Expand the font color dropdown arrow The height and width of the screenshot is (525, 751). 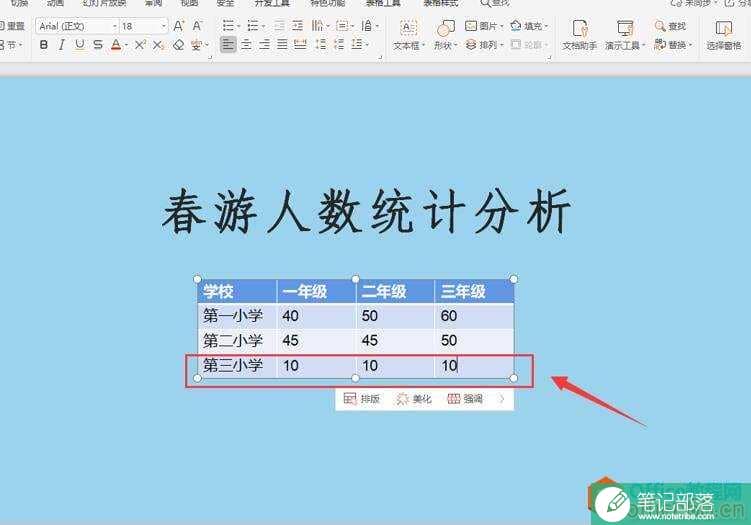point(126,46)
